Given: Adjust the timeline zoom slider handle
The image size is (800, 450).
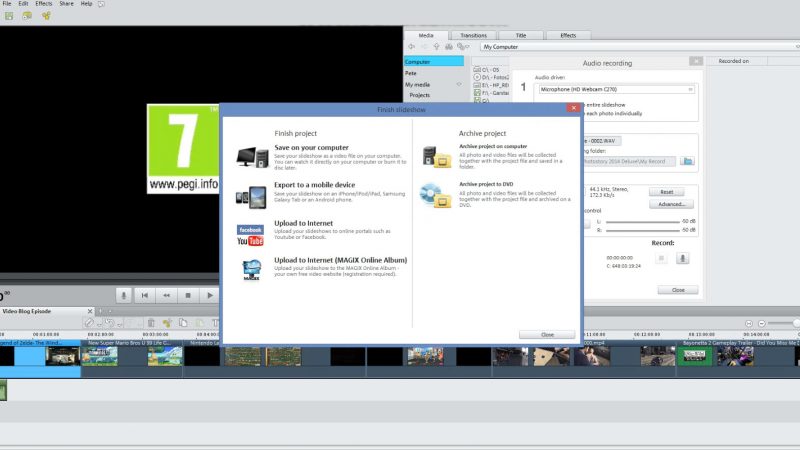Looking at the screenshot, I should tap(796, 323).
